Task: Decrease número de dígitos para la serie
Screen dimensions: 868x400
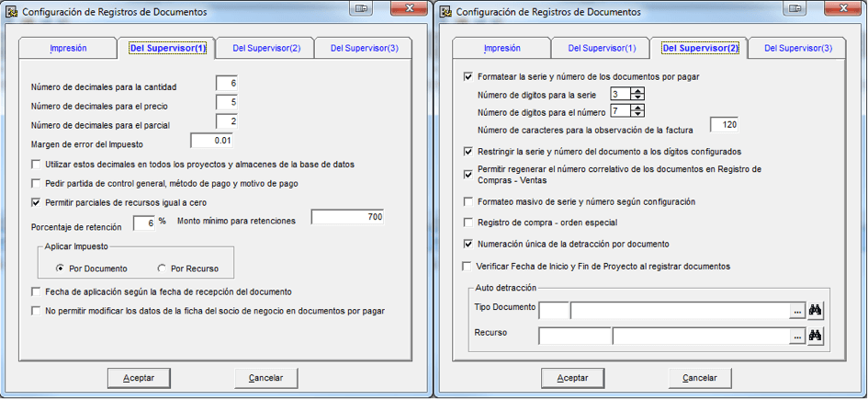Action: click(637, 97)
